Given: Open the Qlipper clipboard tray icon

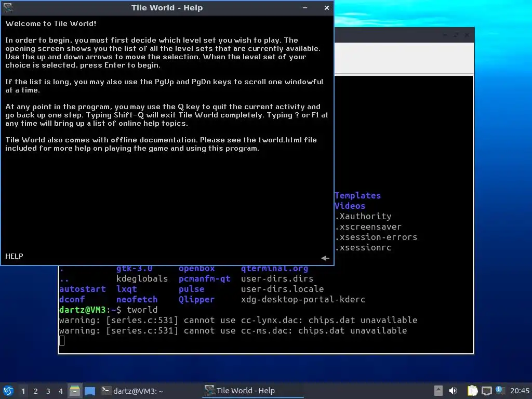Looking at the screenshot, I should point(472,391).
